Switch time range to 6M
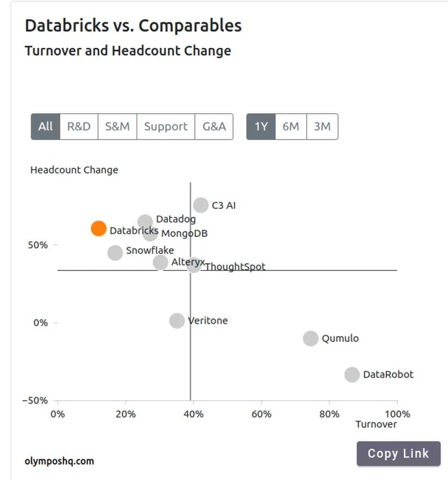The width and height of the screenshot is (448, 480). pos(291,127)
